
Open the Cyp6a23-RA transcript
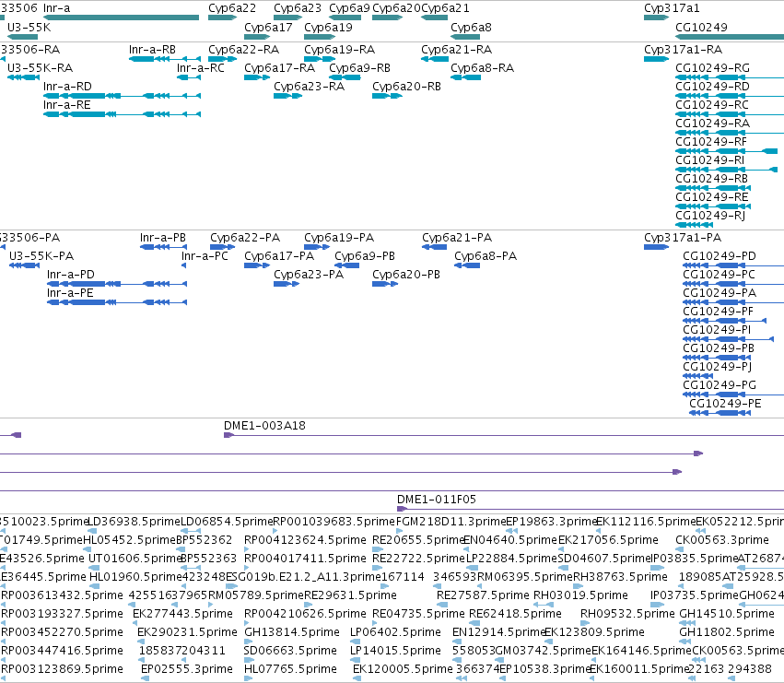point(288,96)
